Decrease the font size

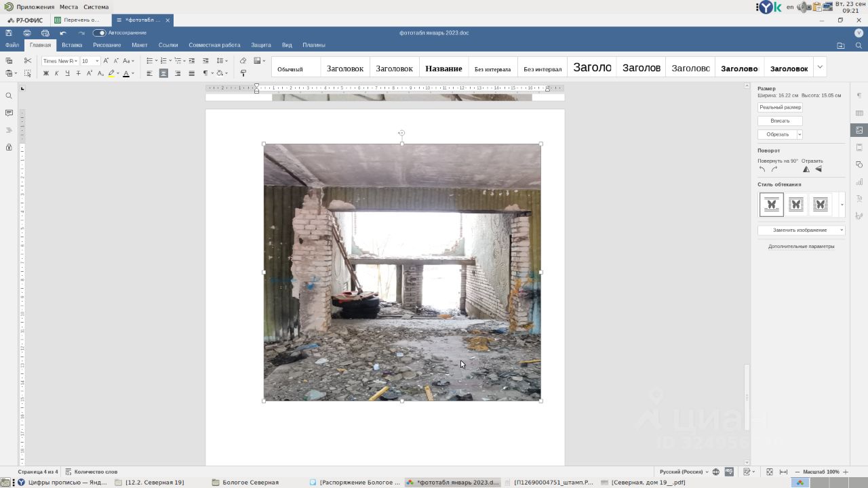pyautogui.click(x=116, y=61)
